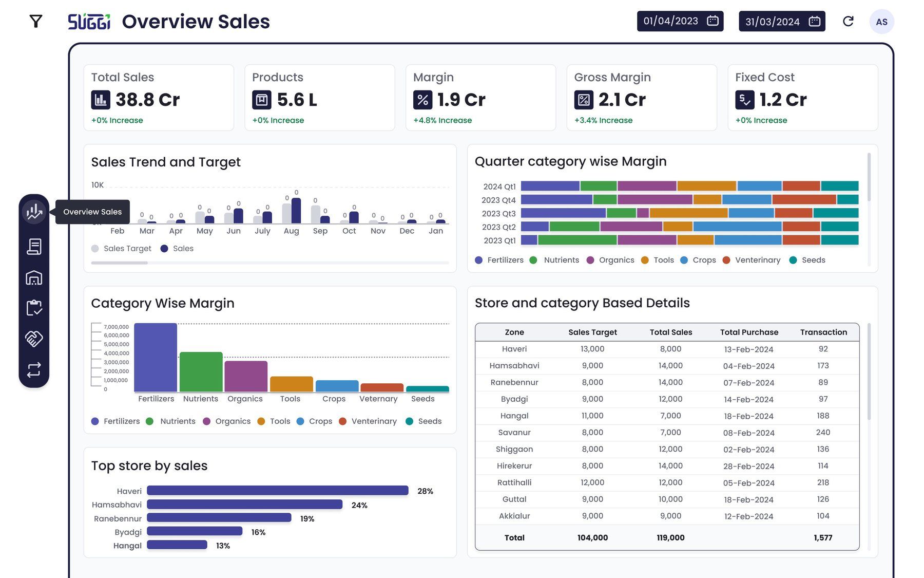
Task: Toggle Sales legend in trend chart
Action: coord(177,249)
